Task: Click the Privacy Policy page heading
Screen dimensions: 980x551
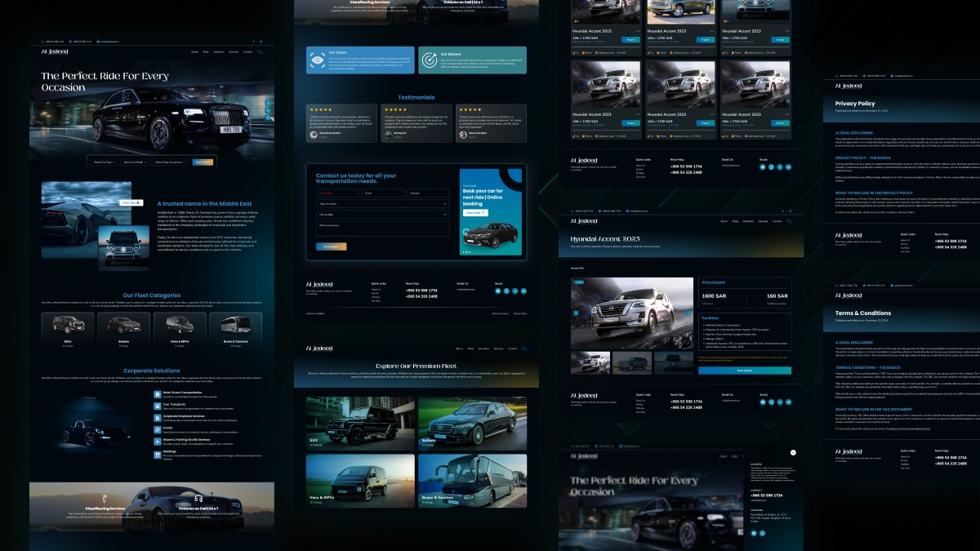Action: (x=855, y=104)
